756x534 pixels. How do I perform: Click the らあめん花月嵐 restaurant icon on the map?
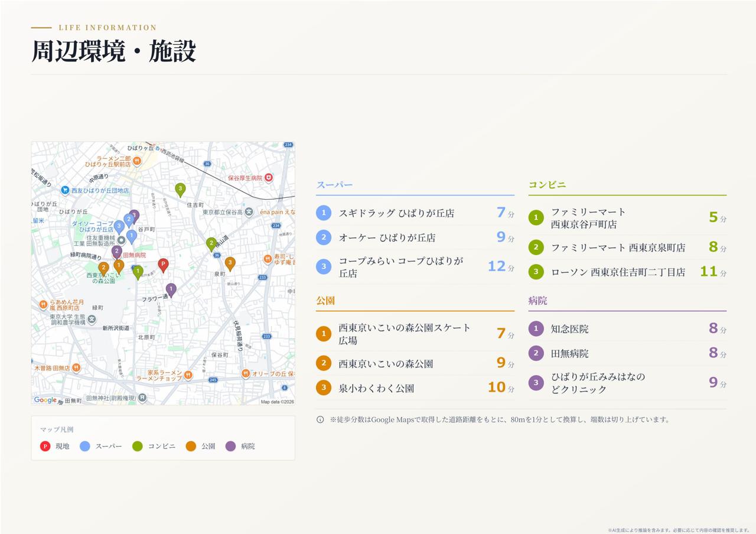tap(43, 305)
